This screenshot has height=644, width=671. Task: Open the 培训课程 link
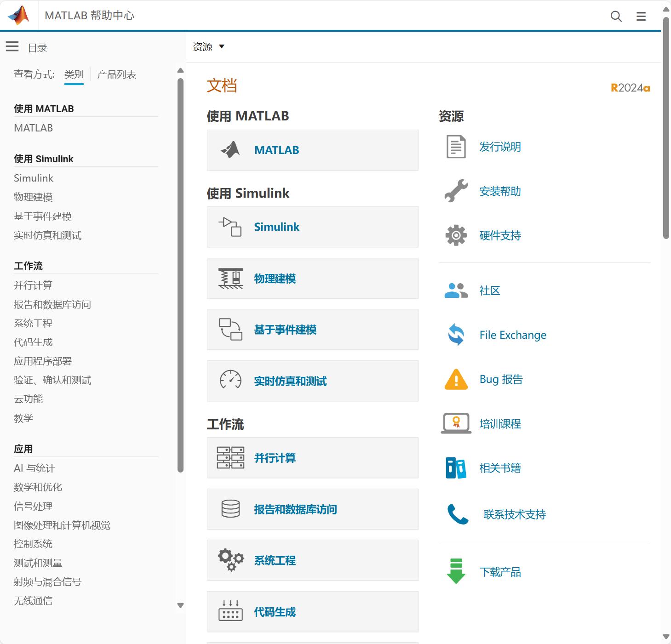point(500,424)
